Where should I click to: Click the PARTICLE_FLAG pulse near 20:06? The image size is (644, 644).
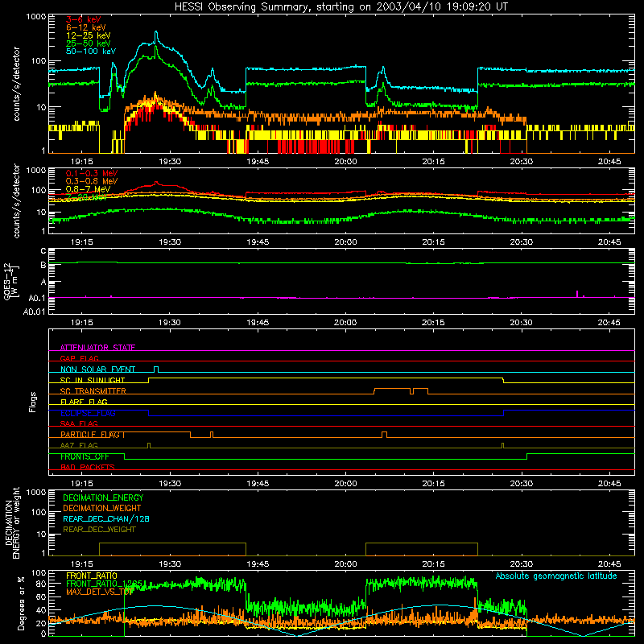[x=384, y=435]
